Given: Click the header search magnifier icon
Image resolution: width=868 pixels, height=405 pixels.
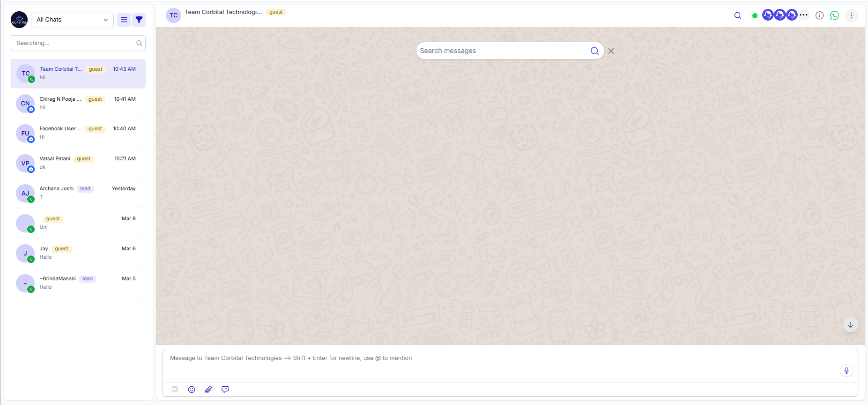Looking at the screenshot, I should [x=738, y=15].
